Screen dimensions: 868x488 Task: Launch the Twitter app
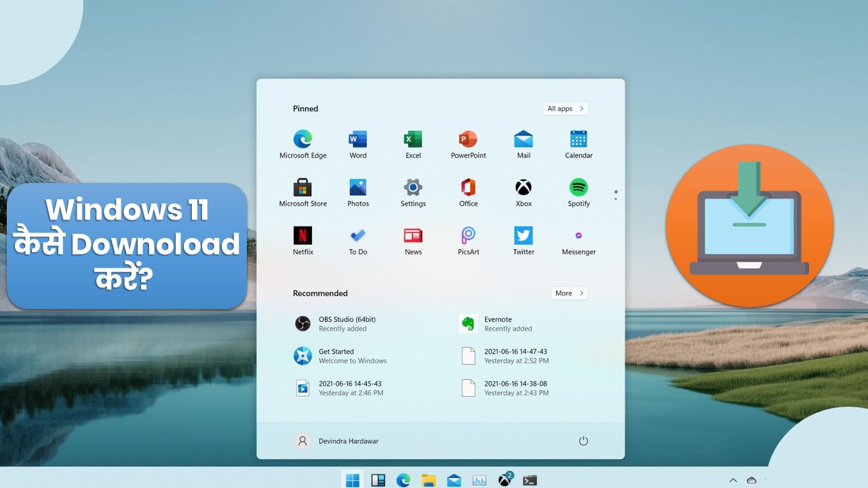524,241
